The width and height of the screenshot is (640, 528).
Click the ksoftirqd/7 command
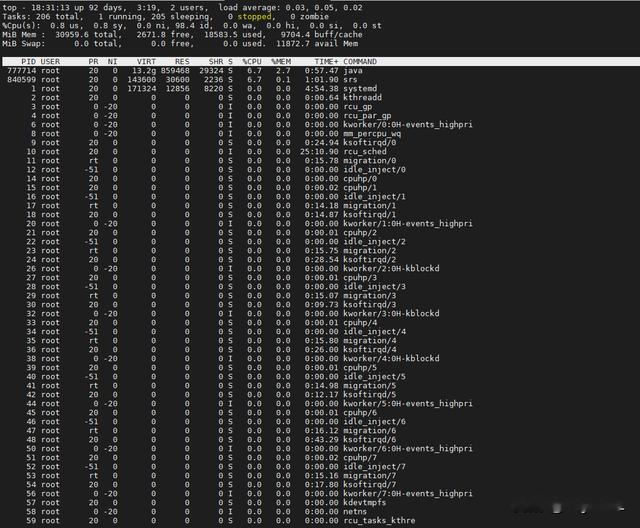tap(369, 484)
